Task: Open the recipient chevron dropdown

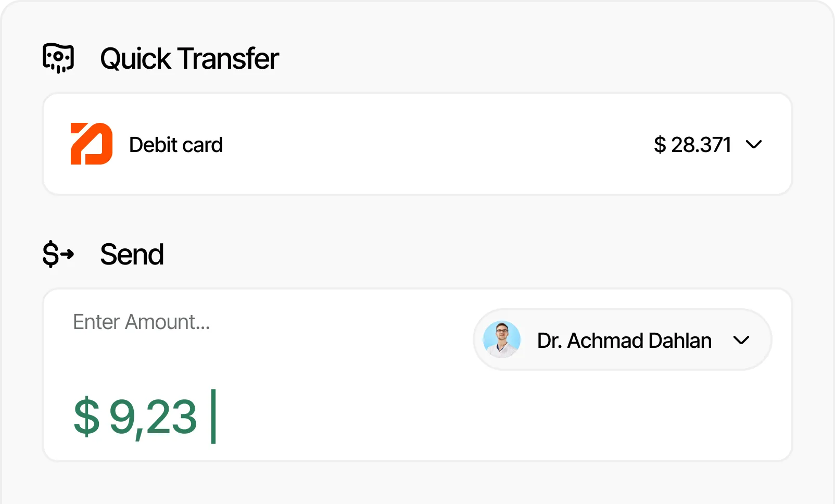Action: (741, 340)
